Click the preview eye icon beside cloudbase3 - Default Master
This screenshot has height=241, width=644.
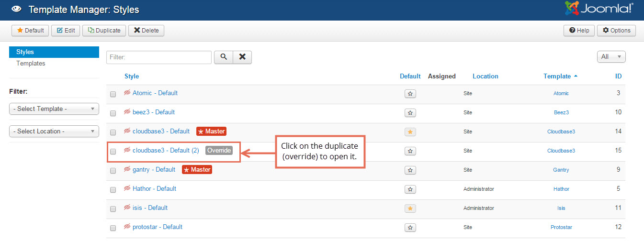(127, 131)
